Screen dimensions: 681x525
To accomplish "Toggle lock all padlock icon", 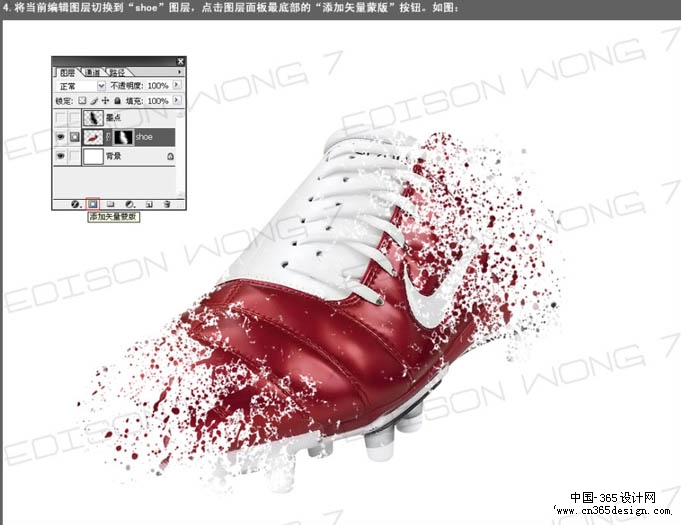I will (117, 101).
